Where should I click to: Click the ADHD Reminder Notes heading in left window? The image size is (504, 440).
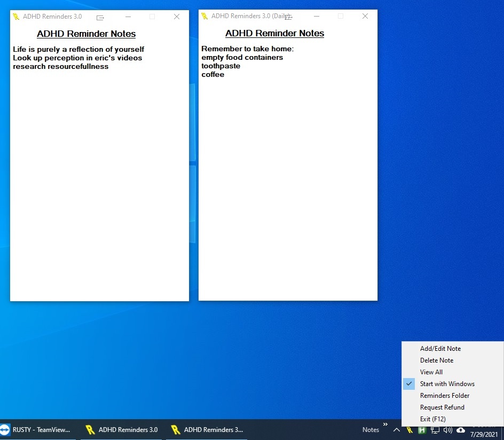pos(86,34)
